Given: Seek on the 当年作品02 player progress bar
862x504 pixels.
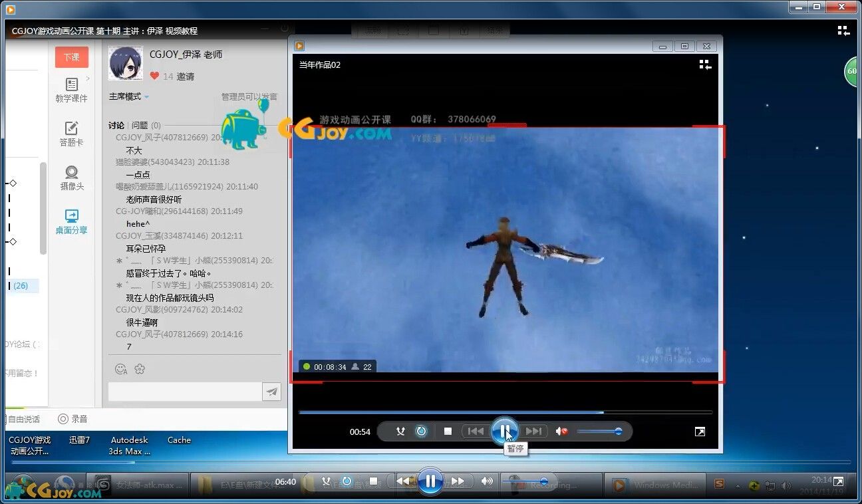Looking at the screenshot, I should tap(505, 412).
